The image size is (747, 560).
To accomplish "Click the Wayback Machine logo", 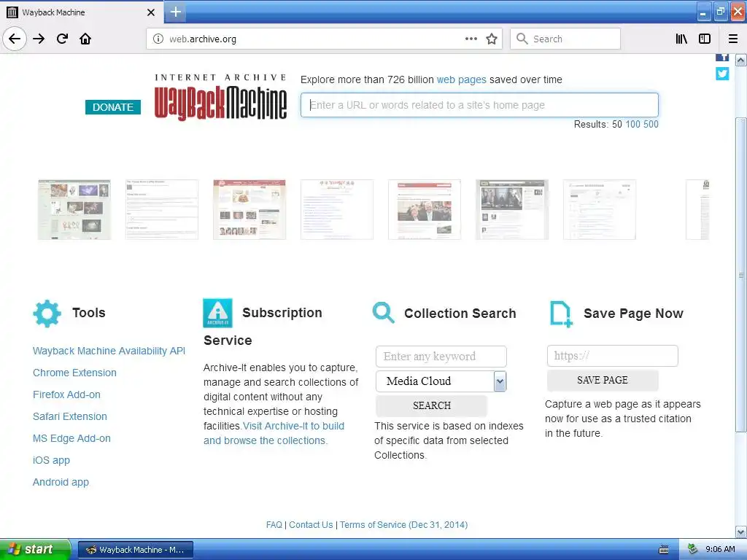I will tap(220, 97).
